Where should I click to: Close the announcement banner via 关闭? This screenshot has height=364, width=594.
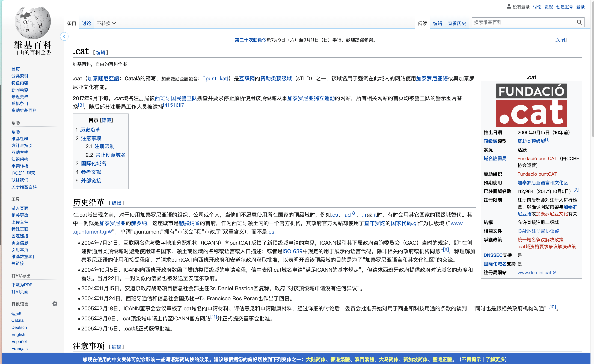point(560,40)
